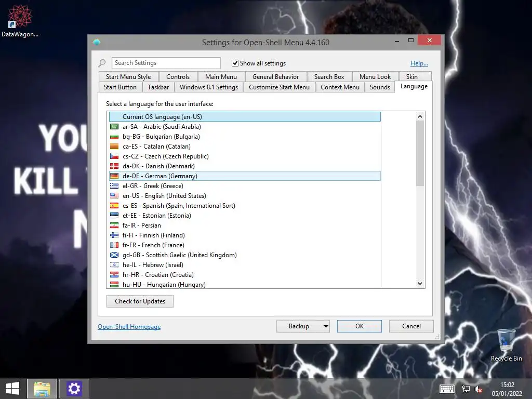
Task: Click the Greece flag icon
Action: 114,185
